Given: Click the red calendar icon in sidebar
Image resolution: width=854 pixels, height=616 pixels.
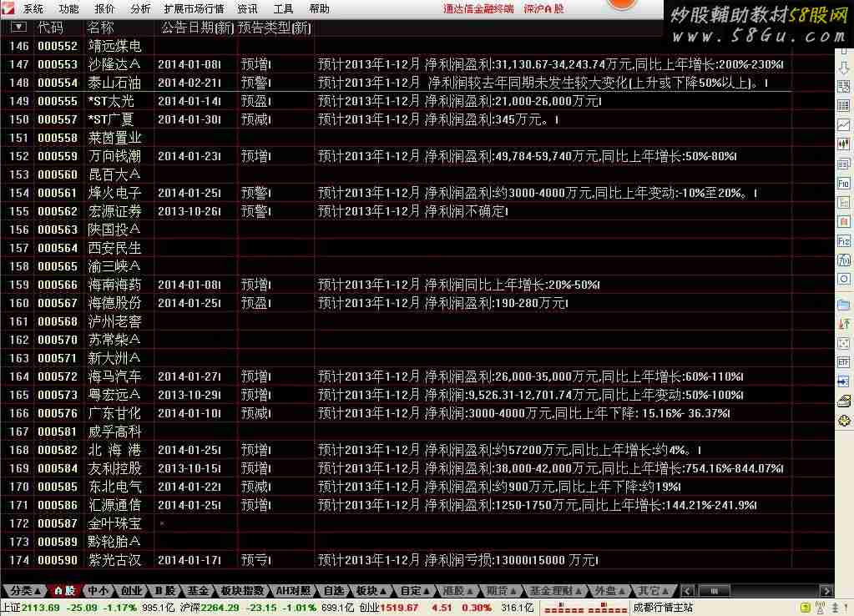Looking at the screenshot, I should [x=844, y=222].
